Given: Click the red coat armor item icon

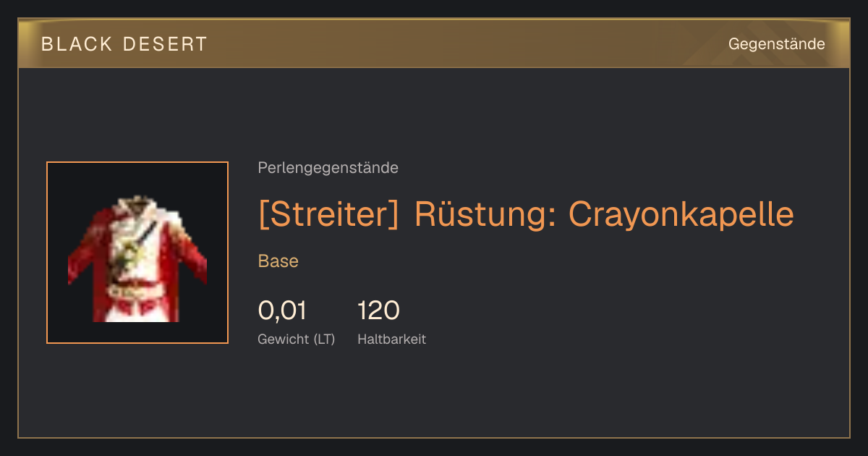Looking at the screenshot, I should (x=137, y=258).
